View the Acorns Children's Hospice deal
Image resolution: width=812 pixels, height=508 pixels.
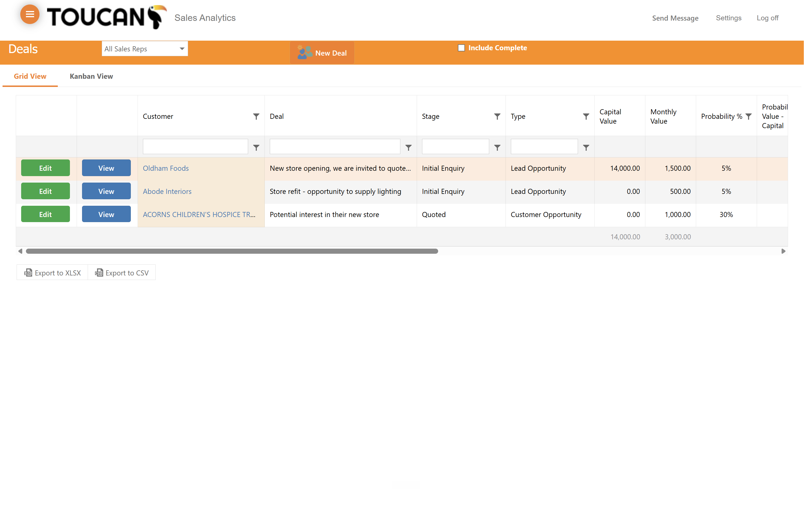pyautogui.click(x=106, y=214)
